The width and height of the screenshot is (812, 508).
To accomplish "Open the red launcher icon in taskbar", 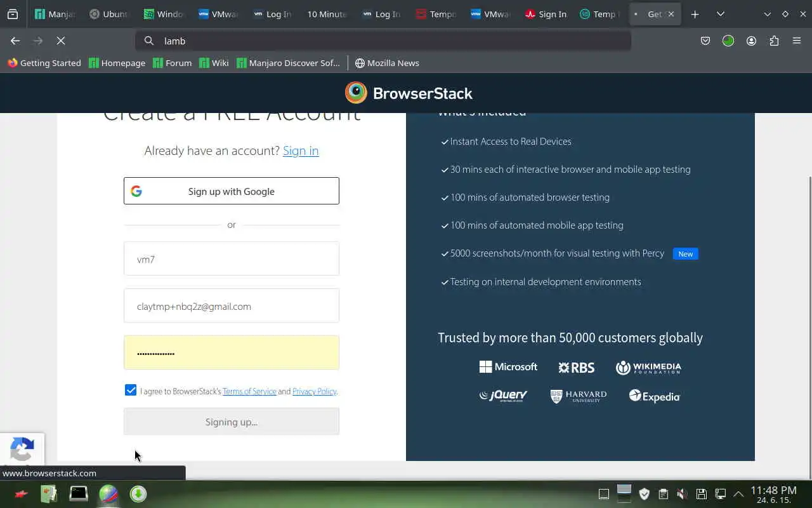I will click(x=21, y=493).
